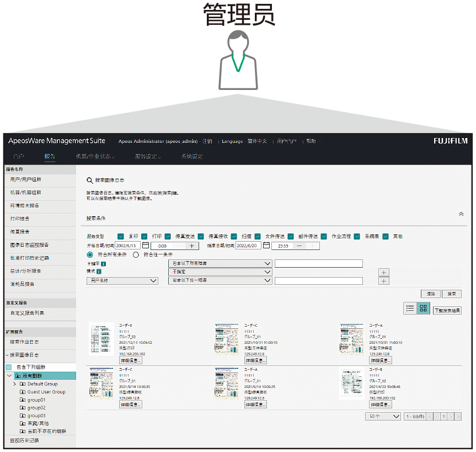Open the end date calendar picker
The height and width of the screenshot is (452, 476).
[266, 246]
